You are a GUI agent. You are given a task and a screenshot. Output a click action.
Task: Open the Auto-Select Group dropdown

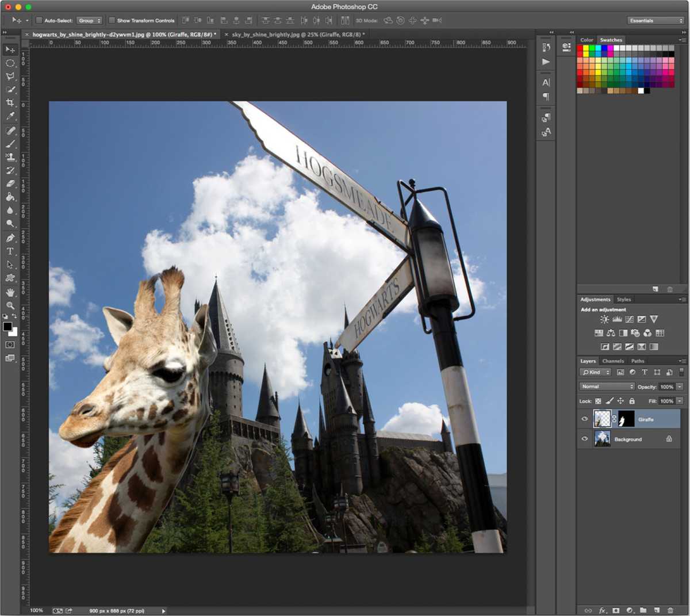89,20
